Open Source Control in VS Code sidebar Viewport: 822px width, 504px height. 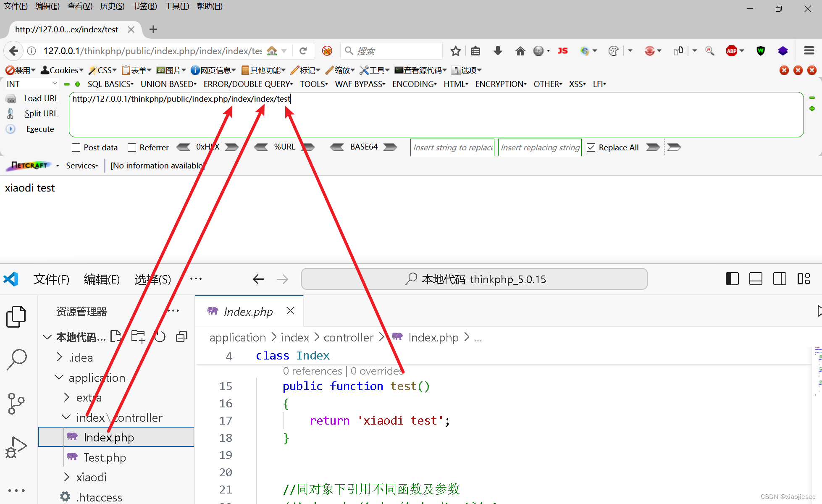tap(16, 403)
